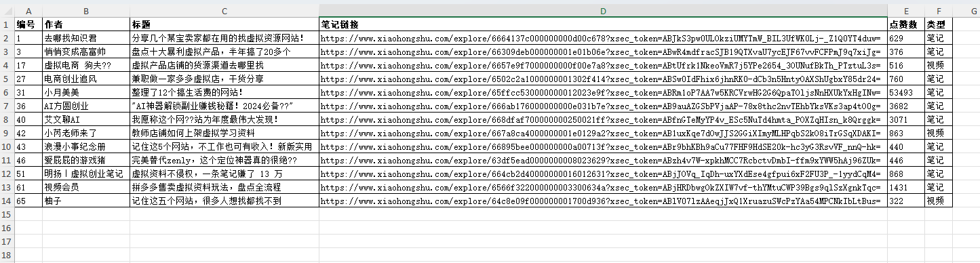The width and height of the screenshot is (980, 263).
Task: Click the select-all corner triangle
Action: (x=7, y=12)
